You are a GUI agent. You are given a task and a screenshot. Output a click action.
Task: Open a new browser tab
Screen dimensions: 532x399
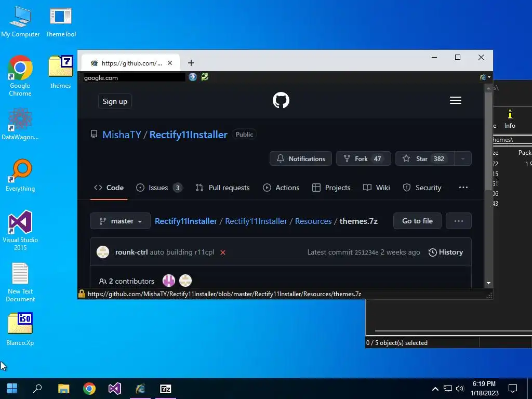point(191,63)
